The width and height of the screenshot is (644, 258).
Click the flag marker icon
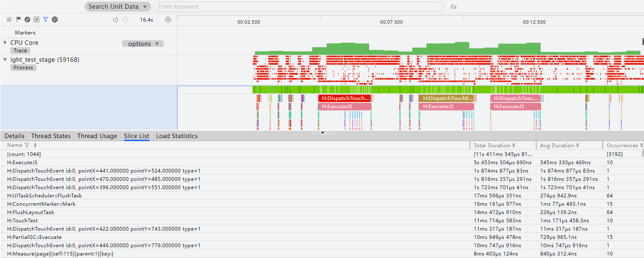[x=18, y=19]
